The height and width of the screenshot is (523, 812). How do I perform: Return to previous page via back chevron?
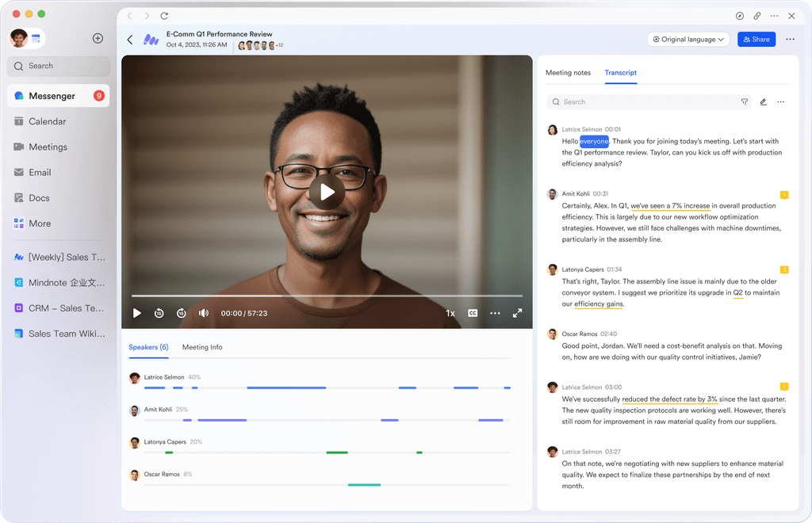pyautogui.click(x=130, y=40)
